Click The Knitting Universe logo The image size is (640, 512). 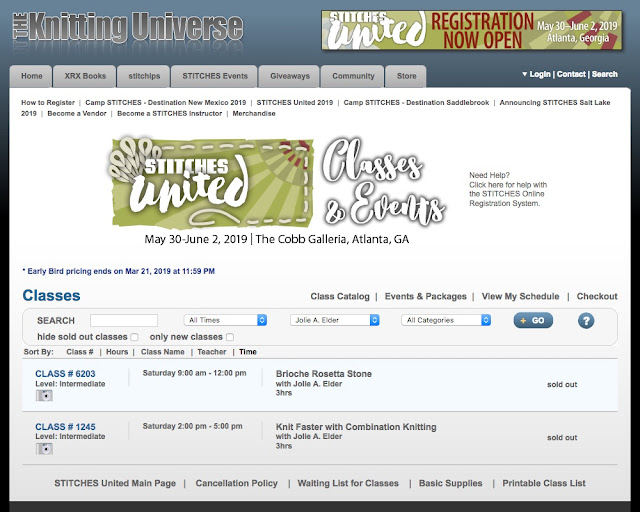pyautogui.click(x=128, y=28)
